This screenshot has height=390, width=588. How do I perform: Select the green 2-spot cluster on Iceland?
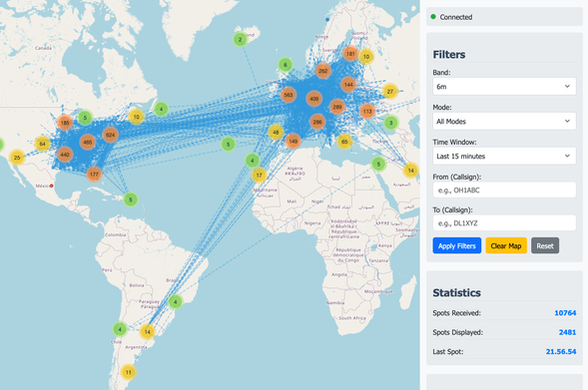(240, 39)
